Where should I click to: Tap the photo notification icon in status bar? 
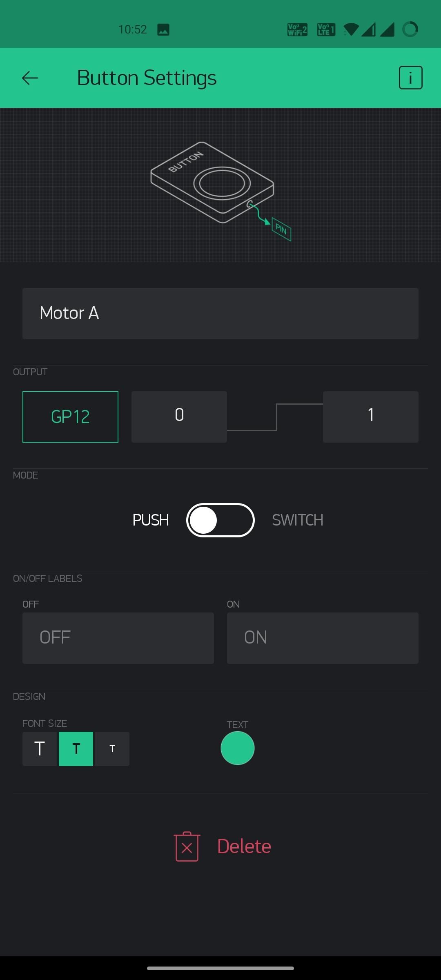click(163, 29)
